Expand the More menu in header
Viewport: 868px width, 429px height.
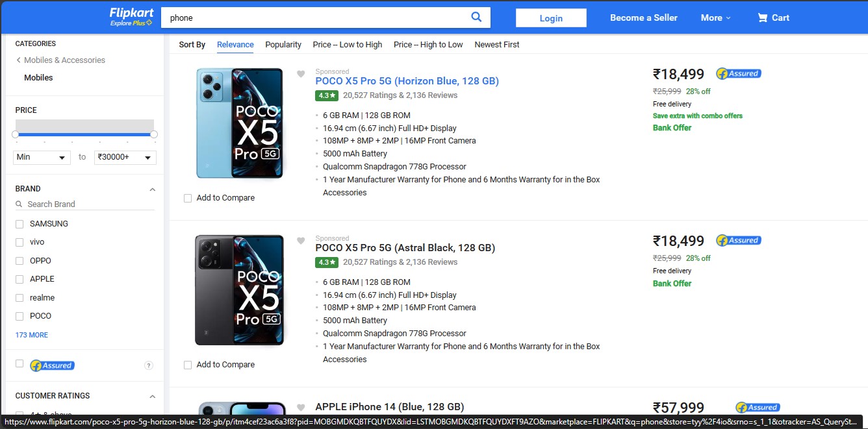[x=715, y=18]
